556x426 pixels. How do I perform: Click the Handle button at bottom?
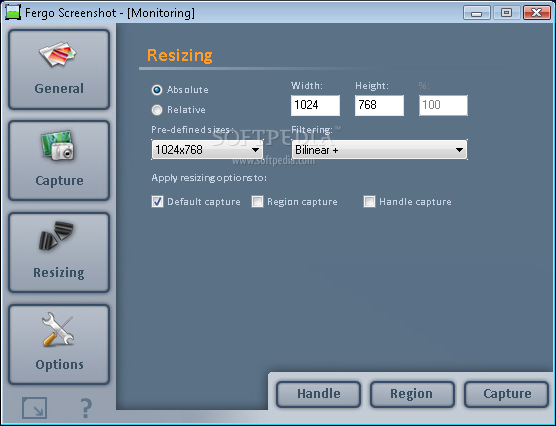[x=318, y=394]
